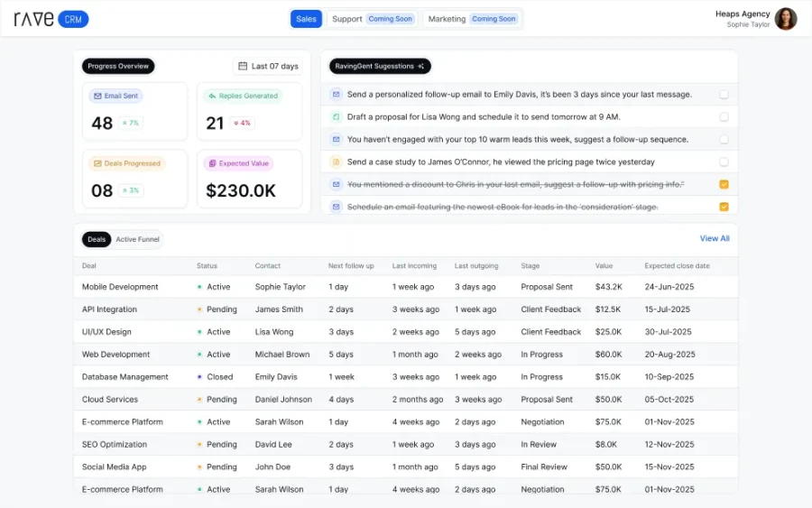This screenshot has width=812, height=508.
Task: Click the $43.2K deal value
Action: [x=608, y=287]
